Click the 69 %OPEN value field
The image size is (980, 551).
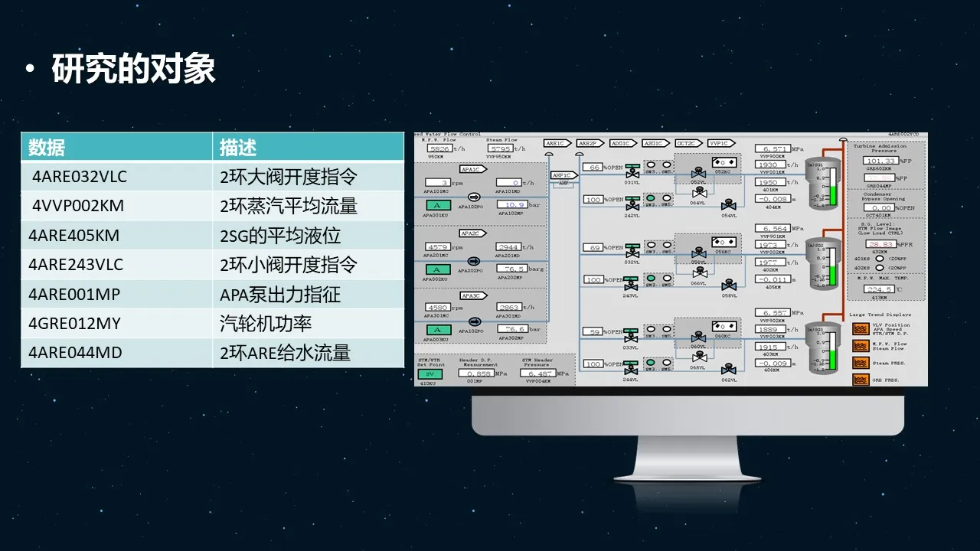[593, 248]
